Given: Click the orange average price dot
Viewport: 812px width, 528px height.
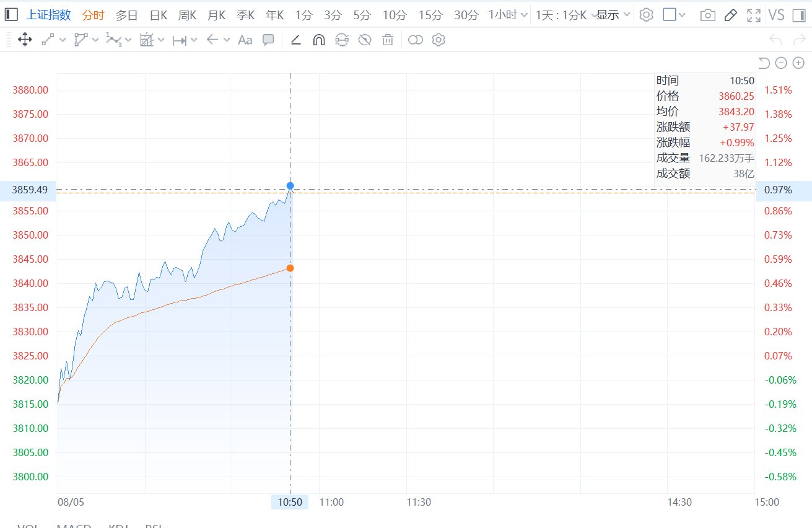Looking at the screenshot, I should (x=290, y=268).
